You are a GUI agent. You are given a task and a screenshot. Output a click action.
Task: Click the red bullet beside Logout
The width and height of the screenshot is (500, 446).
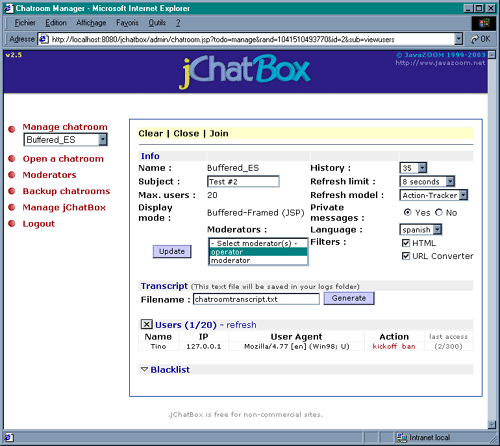[12, 223]
